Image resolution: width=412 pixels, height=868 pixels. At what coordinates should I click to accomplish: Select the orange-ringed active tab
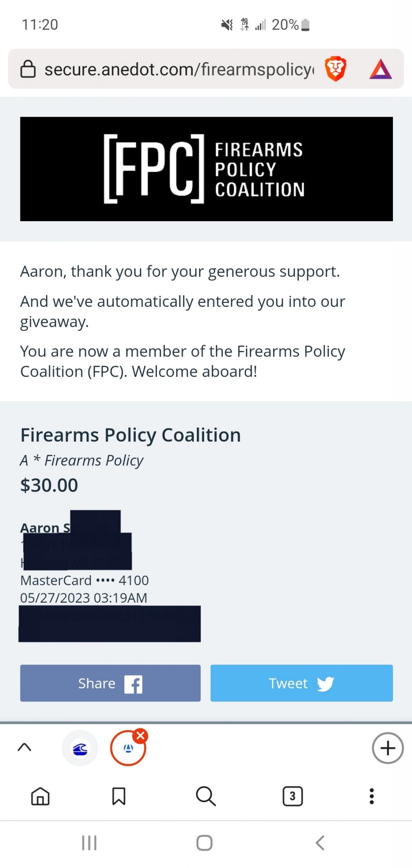[x=128, y=748]
